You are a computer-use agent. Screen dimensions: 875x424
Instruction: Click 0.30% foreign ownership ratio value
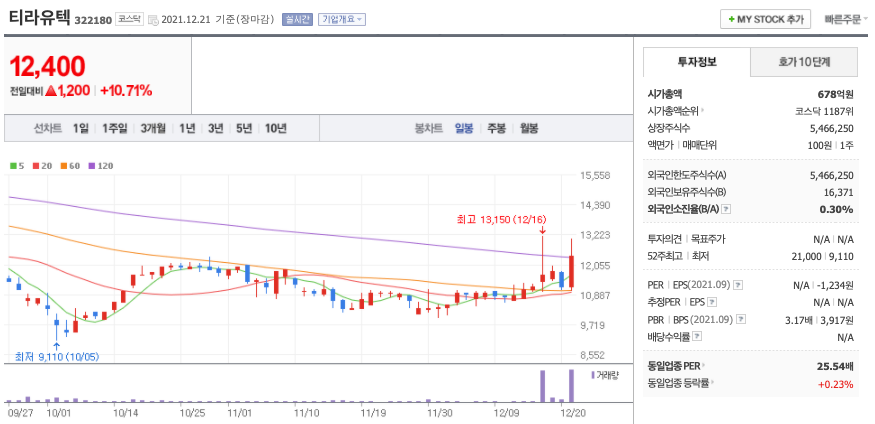(836, 209)
